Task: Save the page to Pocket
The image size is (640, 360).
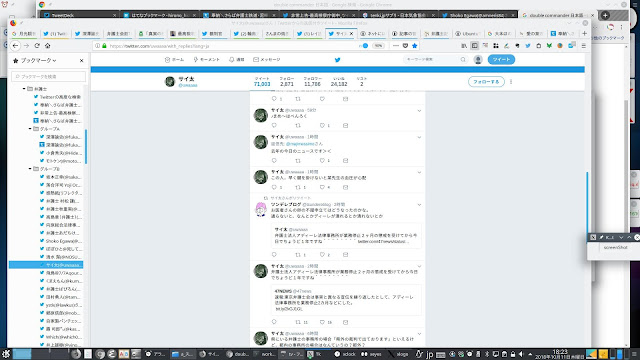Action: point(405,46)
